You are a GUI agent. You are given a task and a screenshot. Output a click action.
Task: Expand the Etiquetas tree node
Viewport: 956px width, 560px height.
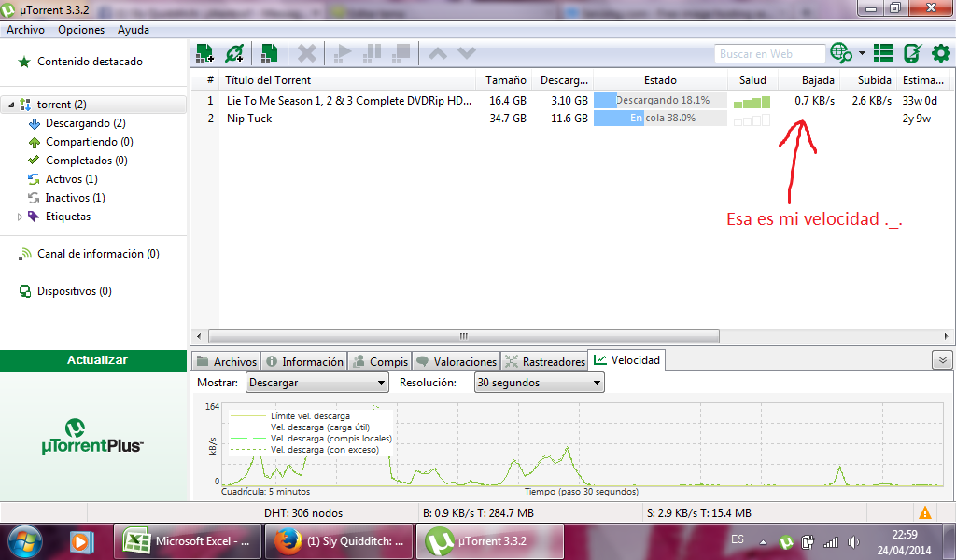(x=20, y=217)
